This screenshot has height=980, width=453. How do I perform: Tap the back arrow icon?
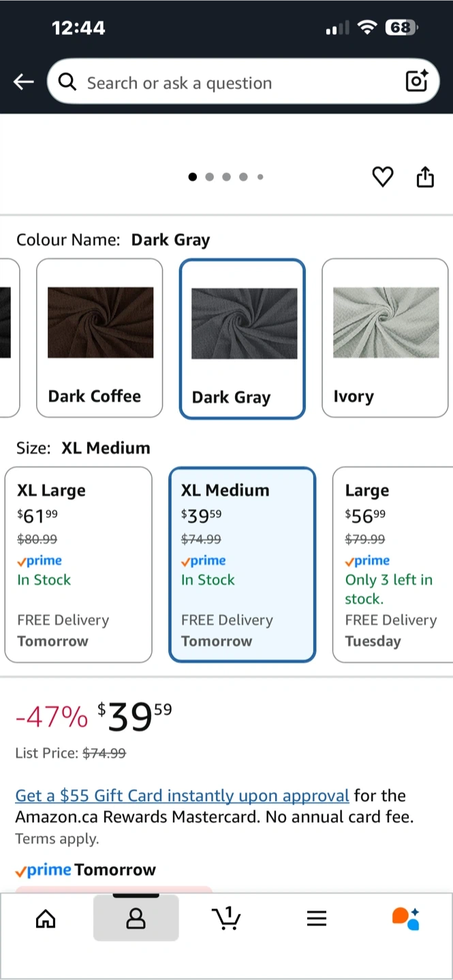24,82
